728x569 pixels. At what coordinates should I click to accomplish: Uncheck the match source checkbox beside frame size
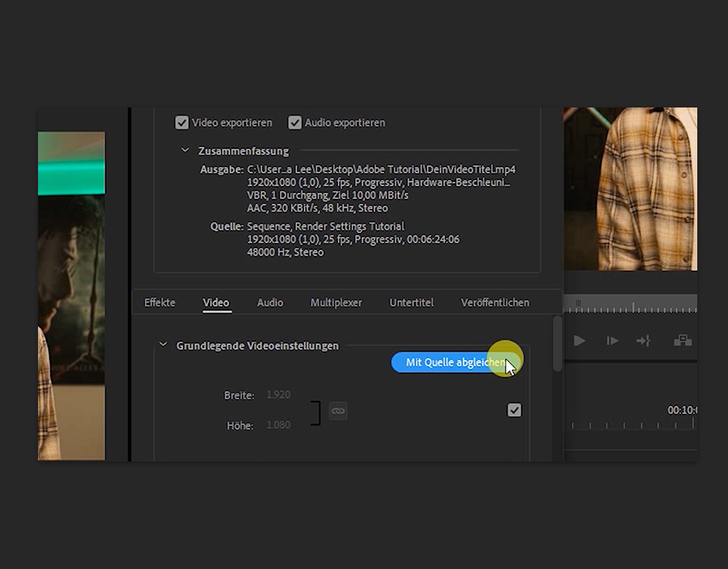pos(514,411)
